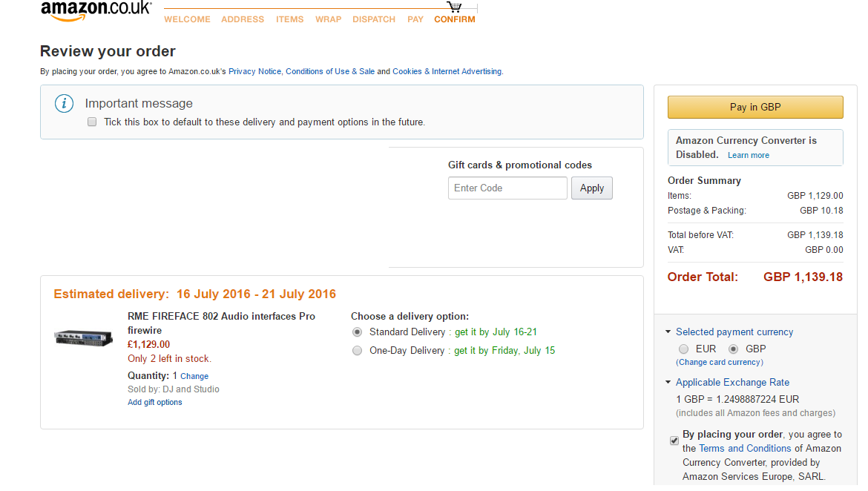Select GBP as payment currency
The image size is (868, 491).
click(734, 349)
